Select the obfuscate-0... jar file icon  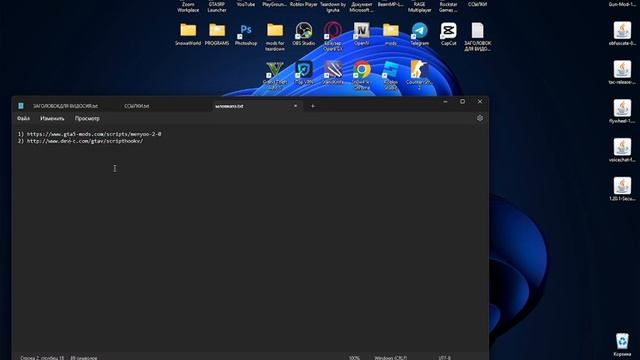[x=622, y=33]
